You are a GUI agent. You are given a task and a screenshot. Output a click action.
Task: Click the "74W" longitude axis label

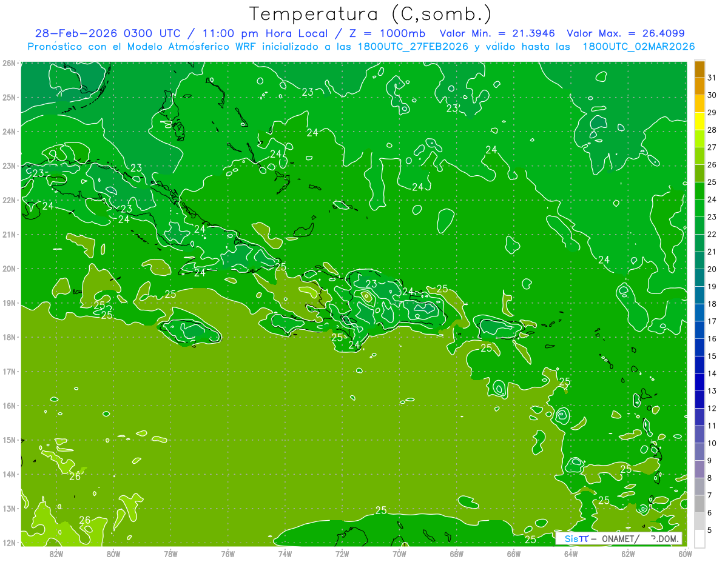click(285, 554)
